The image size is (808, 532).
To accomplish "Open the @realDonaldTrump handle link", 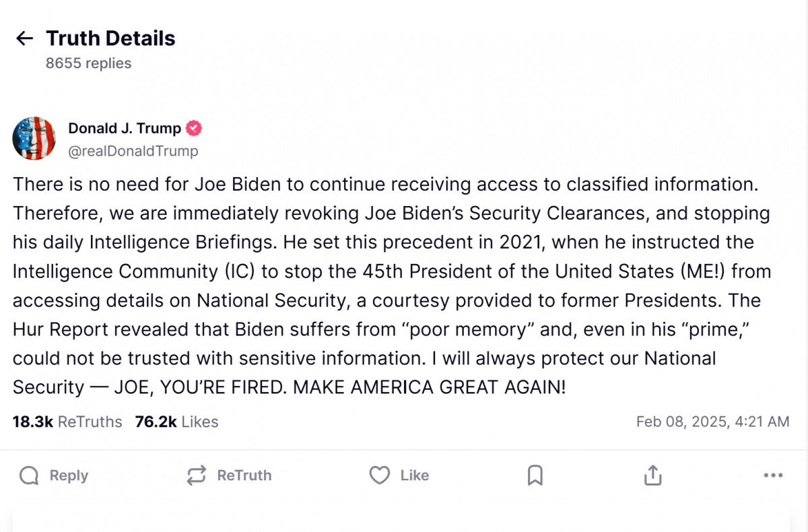I will (133, 151).
